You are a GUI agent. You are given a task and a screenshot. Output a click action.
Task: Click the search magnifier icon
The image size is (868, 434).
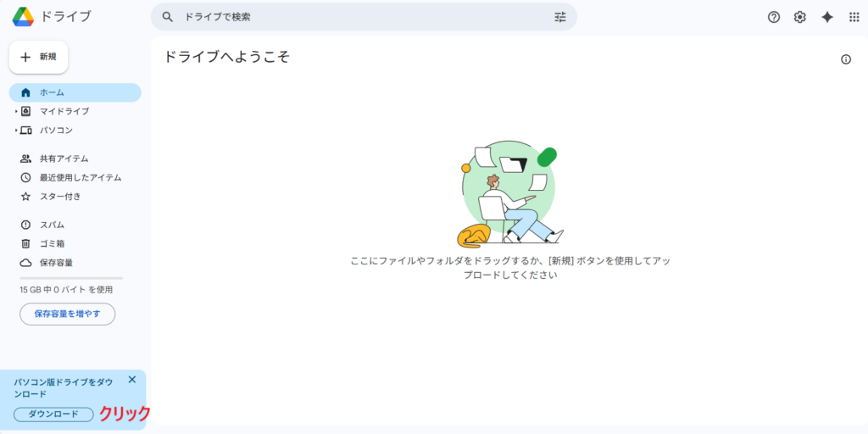pos(168,17)
